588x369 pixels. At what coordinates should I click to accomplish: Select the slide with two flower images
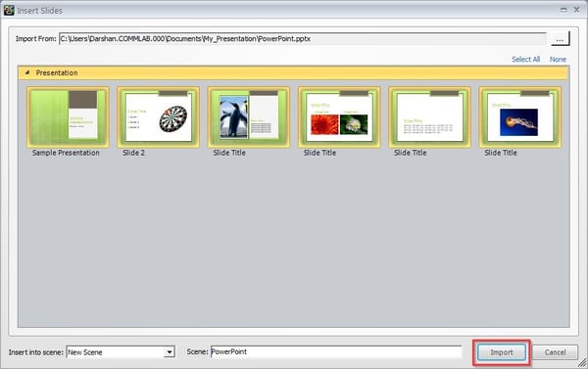(339, 117)
